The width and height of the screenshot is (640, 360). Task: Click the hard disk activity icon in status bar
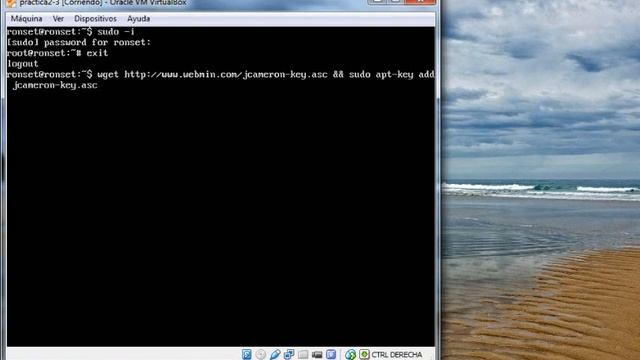pos(247,354)
